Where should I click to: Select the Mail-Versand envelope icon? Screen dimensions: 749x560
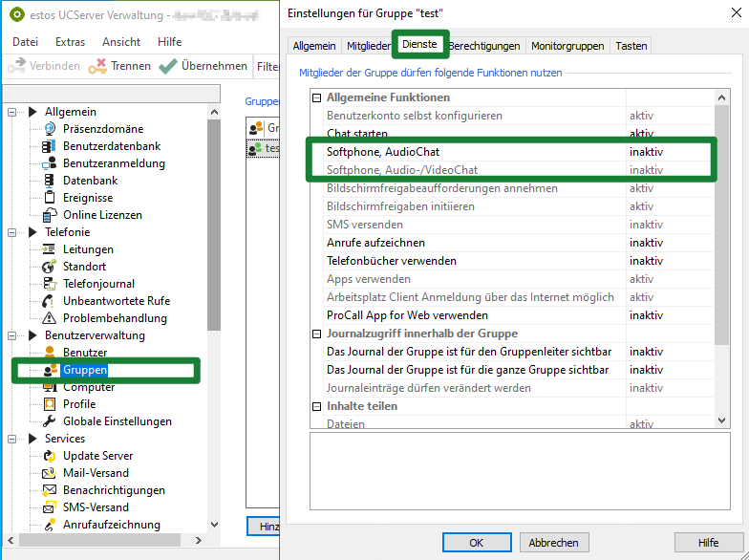coord(49,473)
